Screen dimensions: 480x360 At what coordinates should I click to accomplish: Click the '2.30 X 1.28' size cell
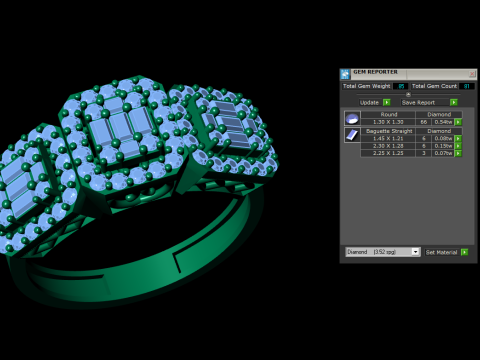(388, 146)
